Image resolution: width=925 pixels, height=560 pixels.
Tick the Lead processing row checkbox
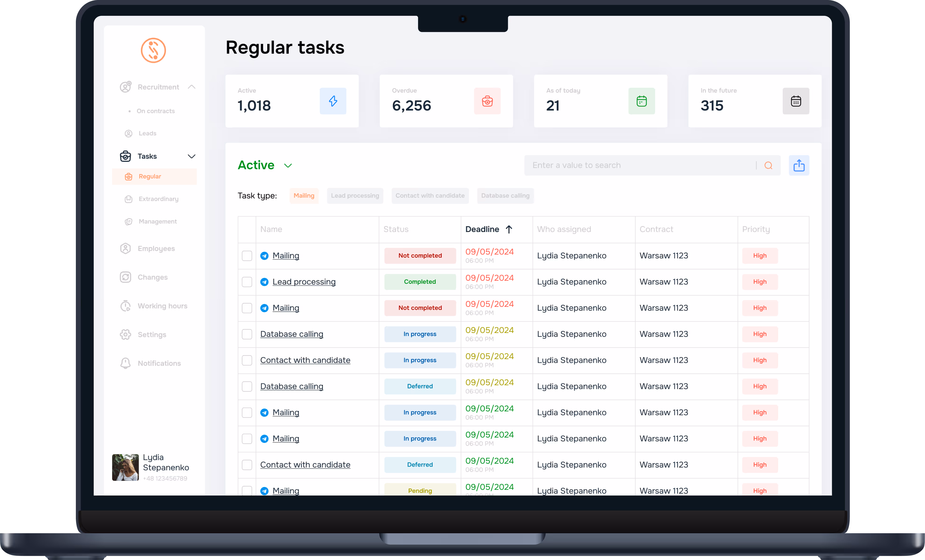click(247, 282)
